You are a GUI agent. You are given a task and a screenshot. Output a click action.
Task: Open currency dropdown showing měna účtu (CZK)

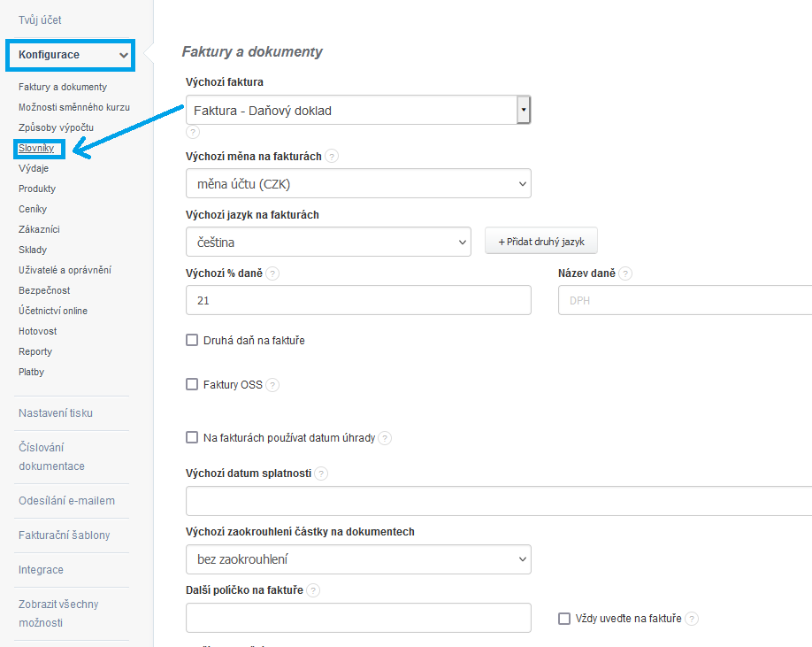tap(358, 183)
